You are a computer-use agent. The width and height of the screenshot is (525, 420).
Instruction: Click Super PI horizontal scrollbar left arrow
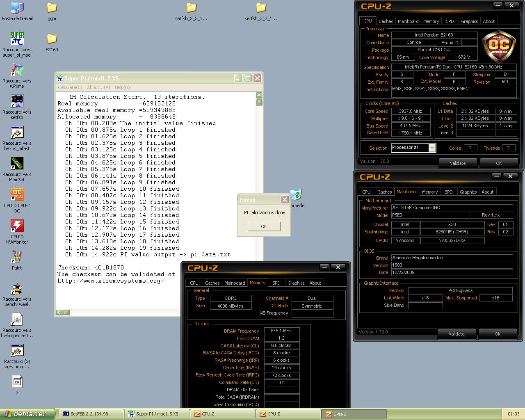tap(59, 313)
